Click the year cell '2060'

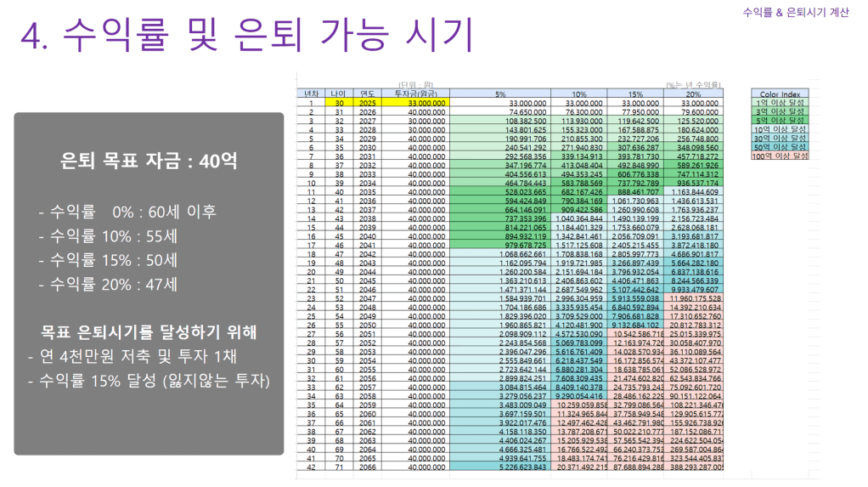pyautogui.click(x=368, y=413)
